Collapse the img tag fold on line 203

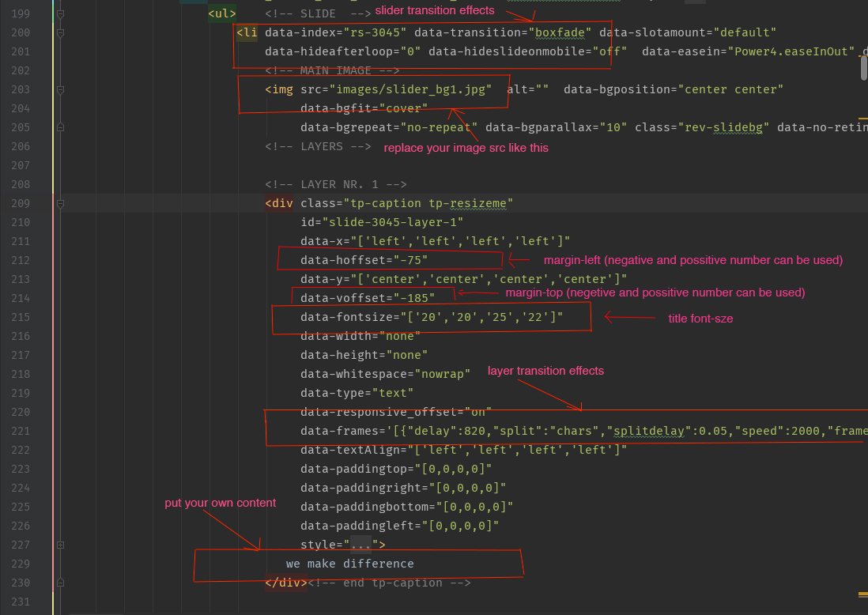(60, 89)
